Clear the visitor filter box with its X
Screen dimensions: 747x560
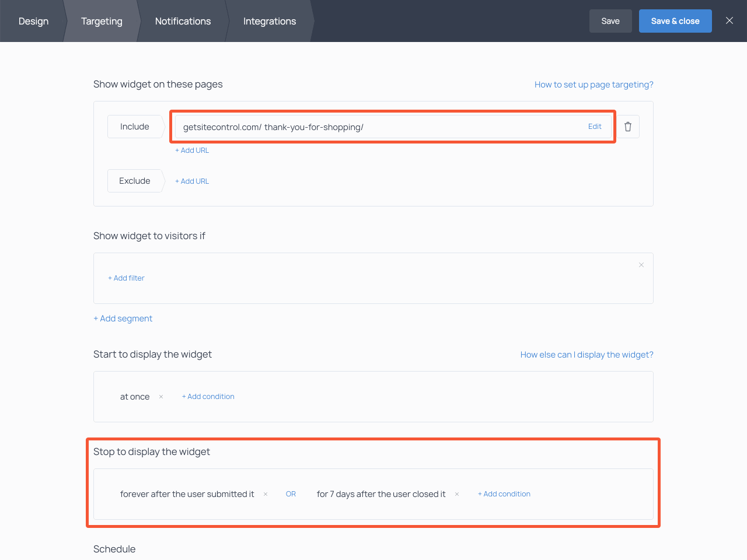pyautogui.click(x=641, y=265)
